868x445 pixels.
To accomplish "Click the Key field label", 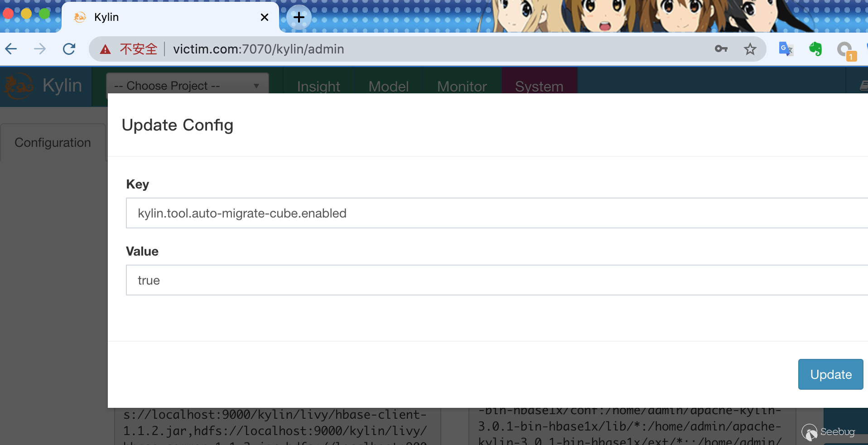I will coord(138,184).
